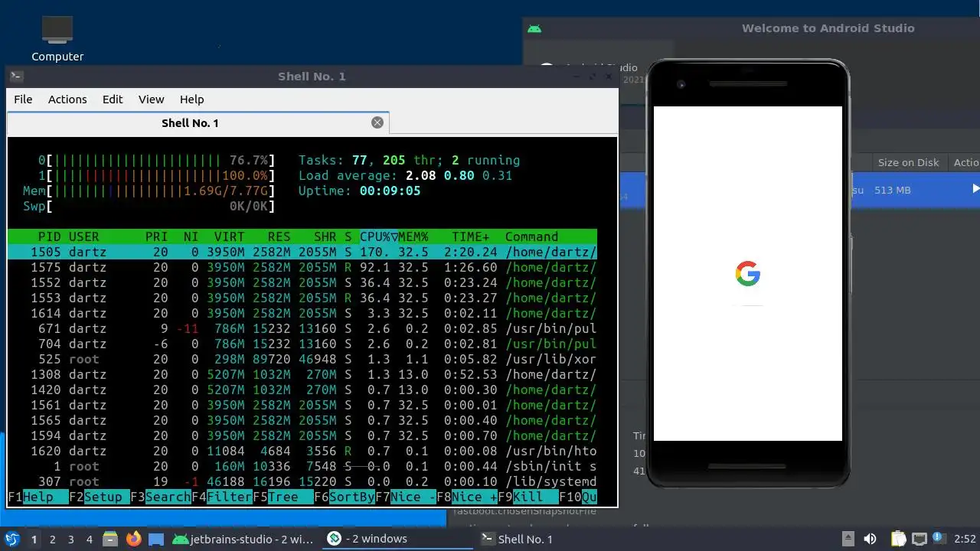The image size is (980, 551).
Task: Select the Shell No. 1 tab
Action: tap(198, 123)
